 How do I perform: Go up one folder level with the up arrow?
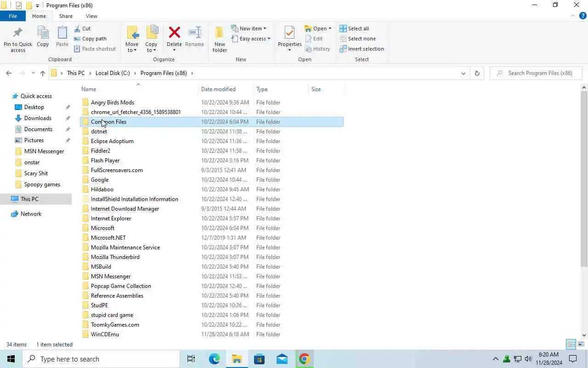(x=43, y=73)
